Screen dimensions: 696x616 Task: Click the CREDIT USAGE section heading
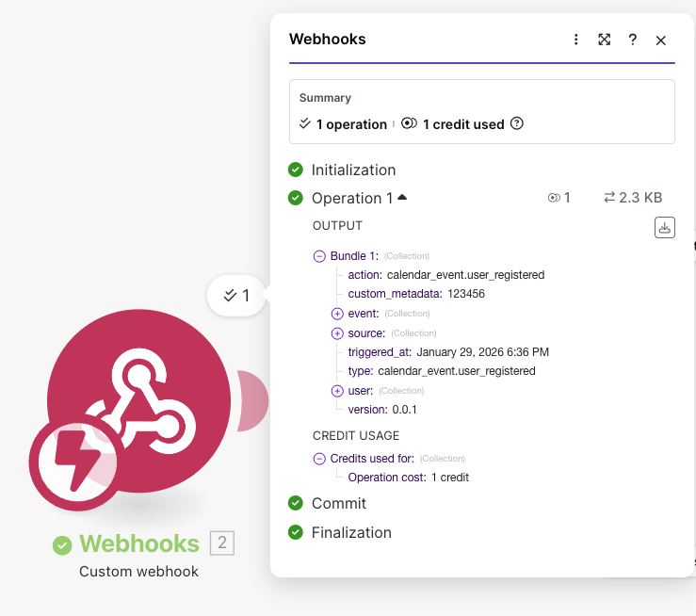tap(356, 436)
